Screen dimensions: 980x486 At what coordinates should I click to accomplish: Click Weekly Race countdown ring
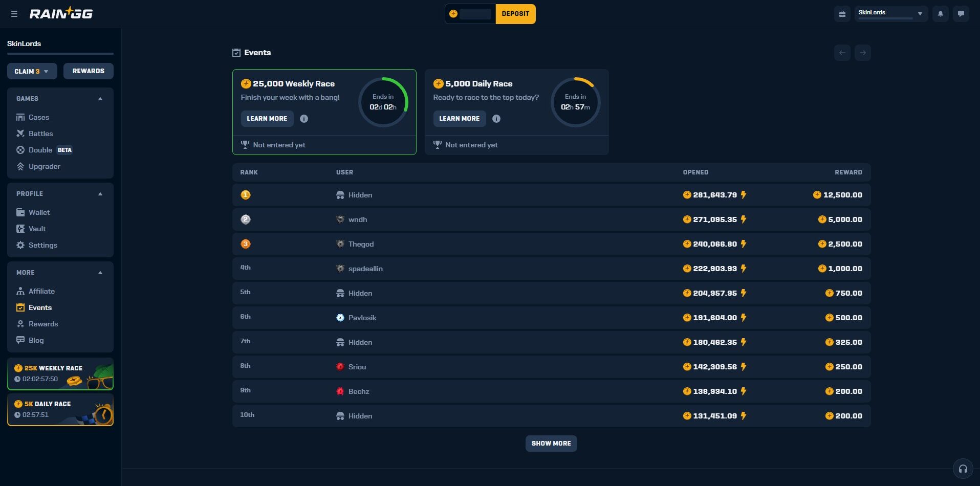coord(383,102)
